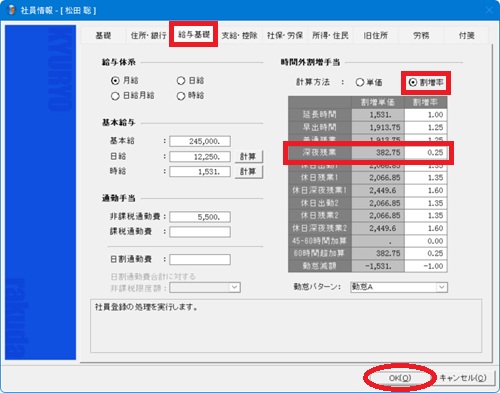Click the 基本給 amount field
The height and width of the screenshot is (393, 500).
[x=200, y=141]
